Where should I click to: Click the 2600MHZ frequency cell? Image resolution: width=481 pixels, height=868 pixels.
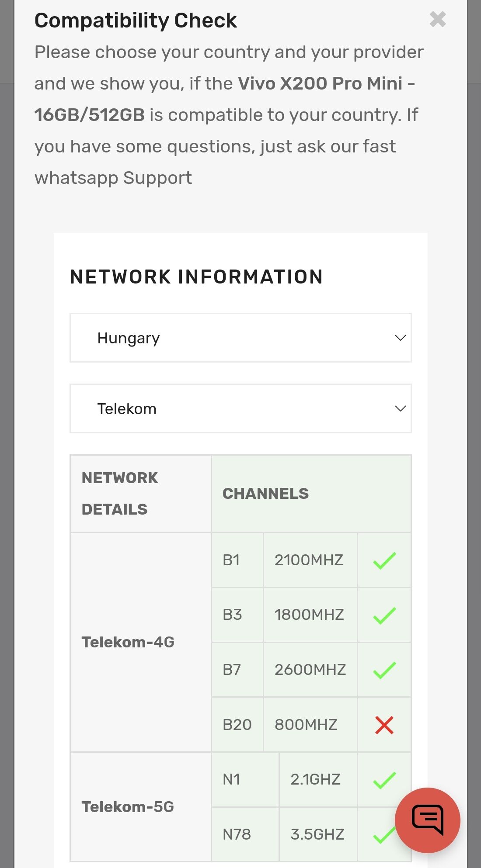310,670
